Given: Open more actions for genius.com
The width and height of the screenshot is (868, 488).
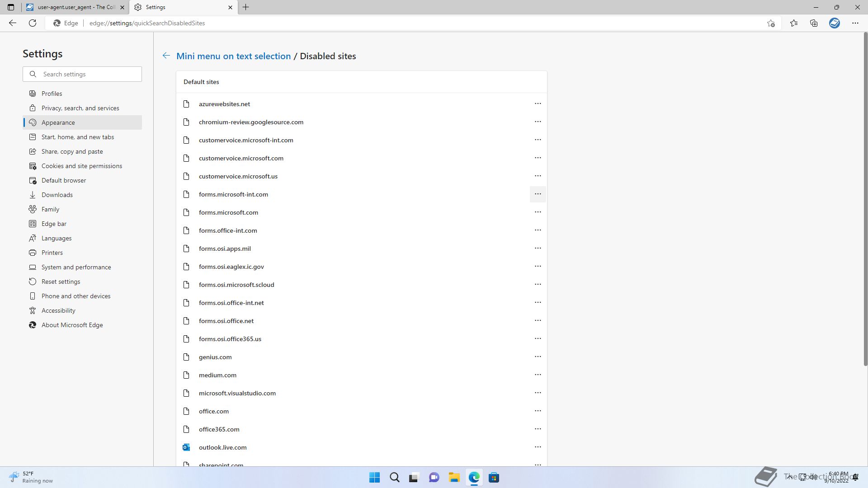Looking at the screenshot, I should [538, 357].
